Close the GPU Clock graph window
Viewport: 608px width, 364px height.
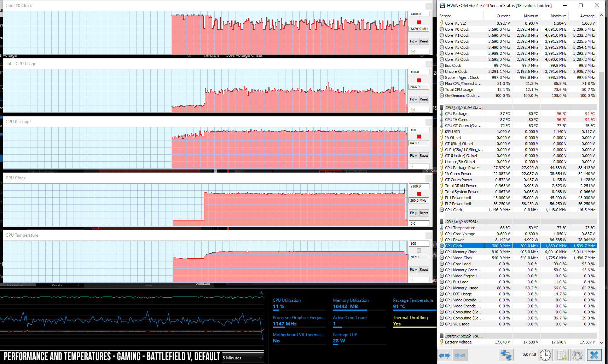click(x=429, y=178)
